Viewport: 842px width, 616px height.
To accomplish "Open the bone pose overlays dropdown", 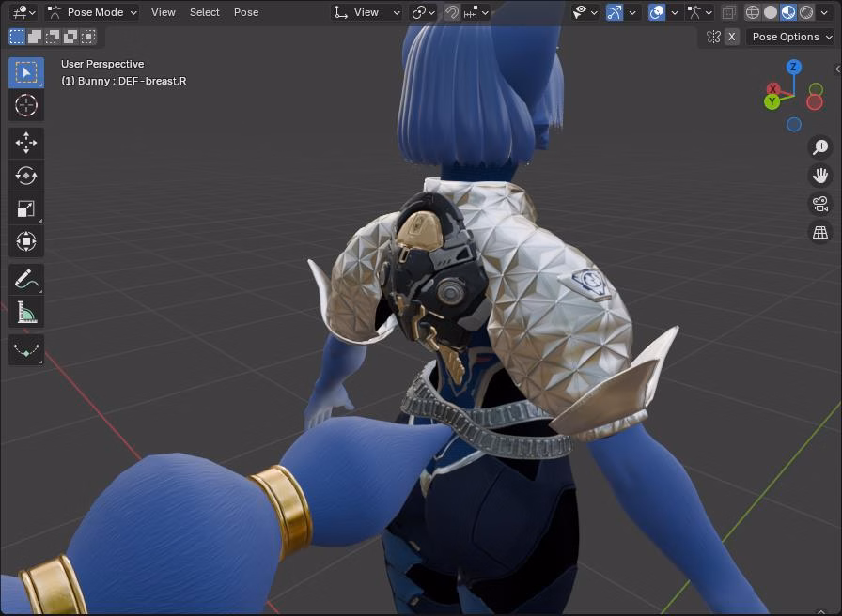I will point(700,12).
